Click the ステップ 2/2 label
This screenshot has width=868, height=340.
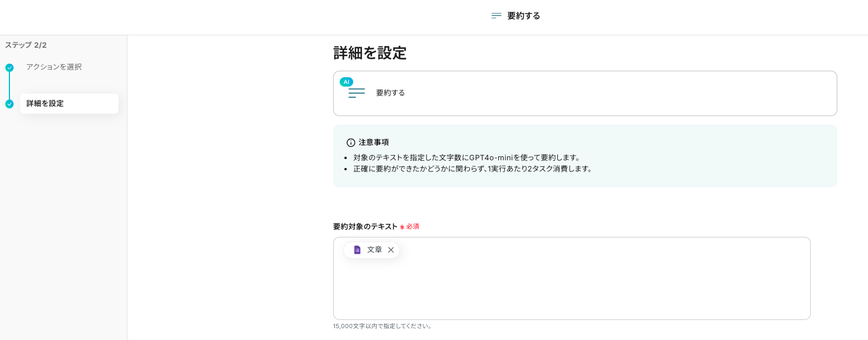tap(26, 45)
